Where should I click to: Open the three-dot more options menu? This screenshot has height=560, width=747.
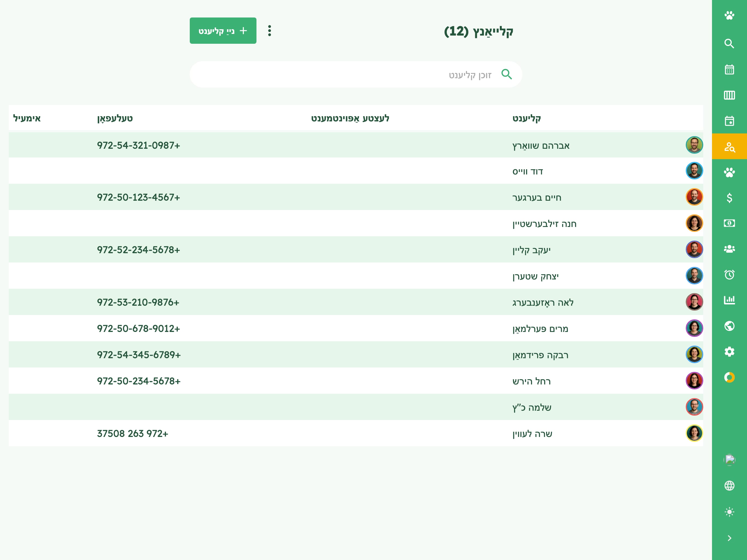click(x=270, y=31)
